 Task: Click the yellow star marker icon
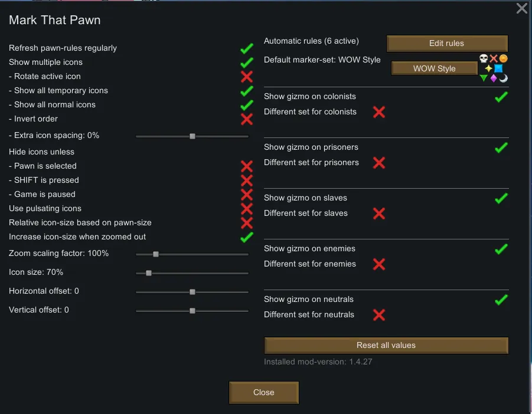tap(488, 68)
